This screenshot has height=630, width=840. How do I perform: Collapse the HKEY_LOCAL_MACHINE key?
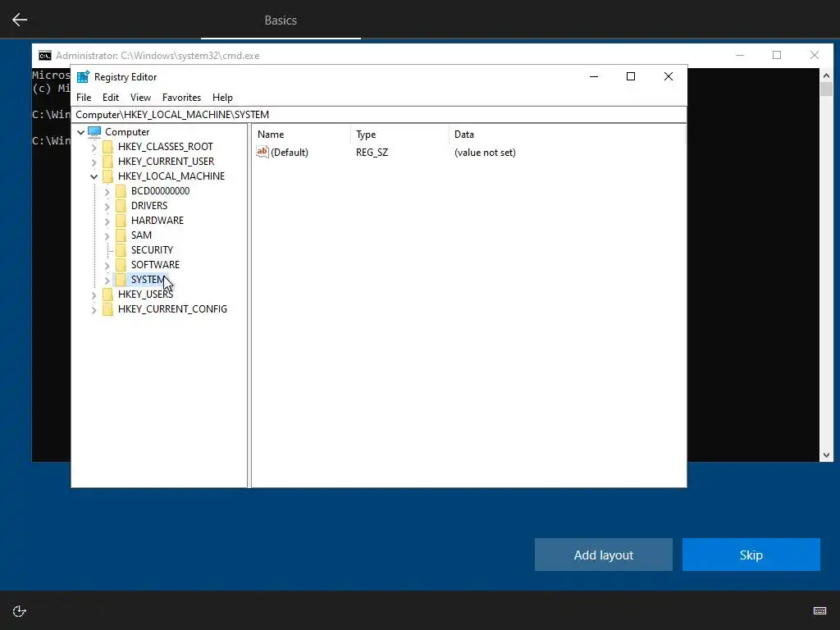[x=94, y=176]
